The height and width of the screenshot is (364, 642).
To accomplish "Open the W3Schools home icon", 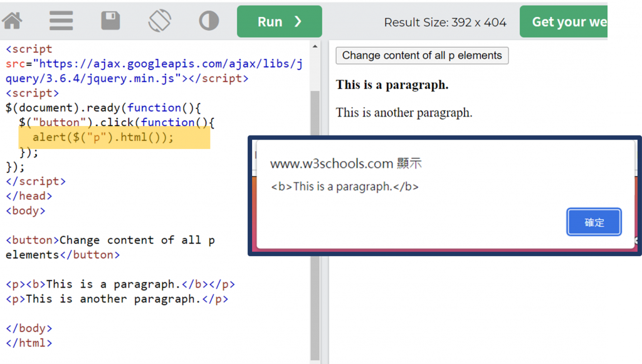I will [x=13, y=21].
